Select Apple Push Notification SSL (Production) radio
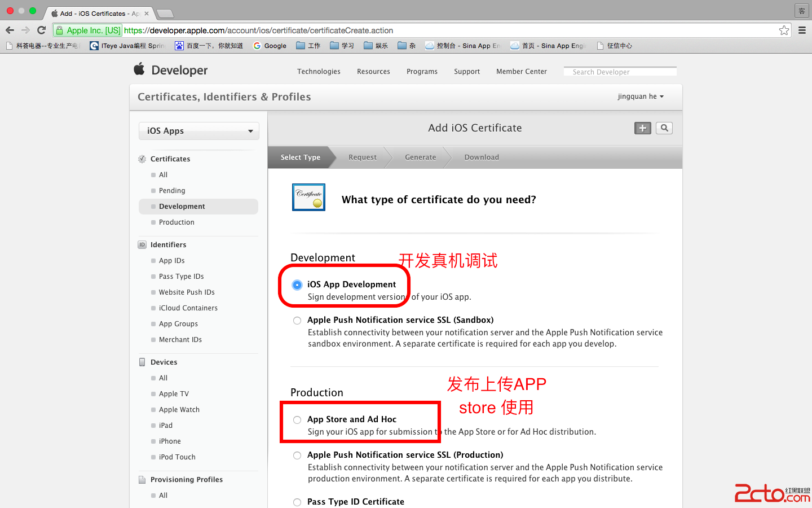Viewport: 812px width, 508px height. pos(297,456)
